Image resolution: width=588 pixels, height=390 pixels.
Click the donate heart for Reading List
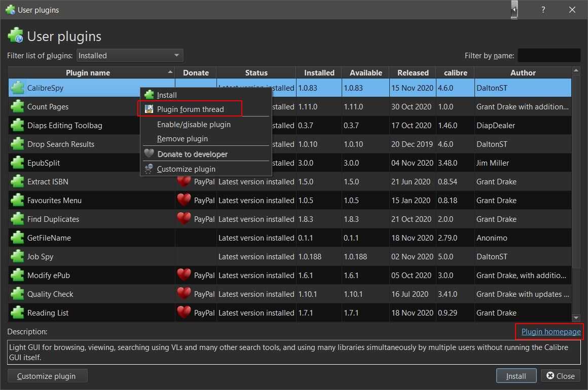(x=183, y=312)
